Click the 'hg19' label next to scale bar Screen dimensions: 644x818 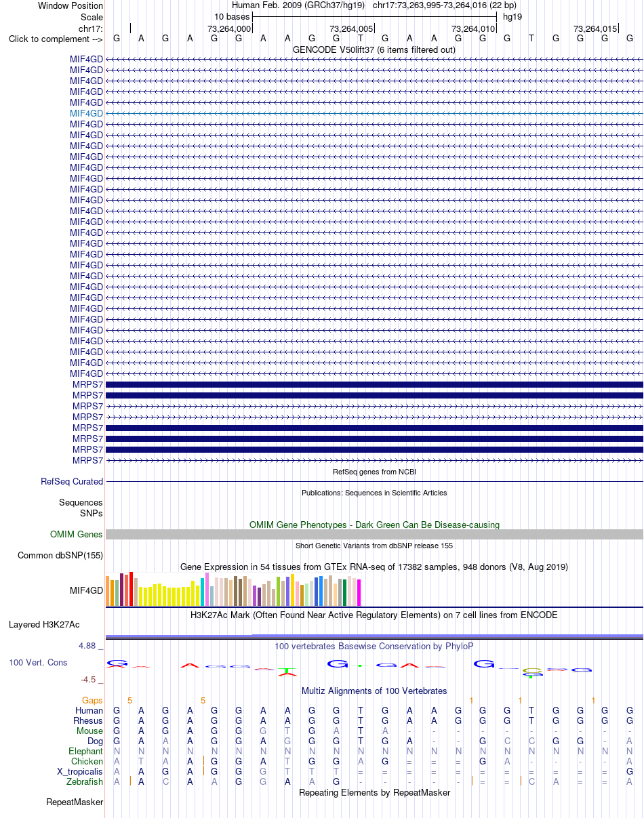pyautogui.click(x=512, y=16)
